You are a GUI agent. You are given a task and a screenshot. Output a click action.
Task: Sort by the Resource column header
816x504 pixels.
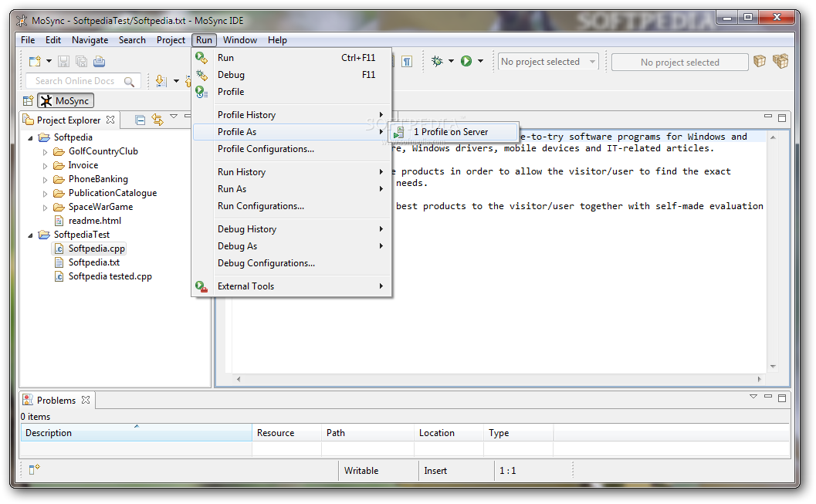tap(286, 433)
